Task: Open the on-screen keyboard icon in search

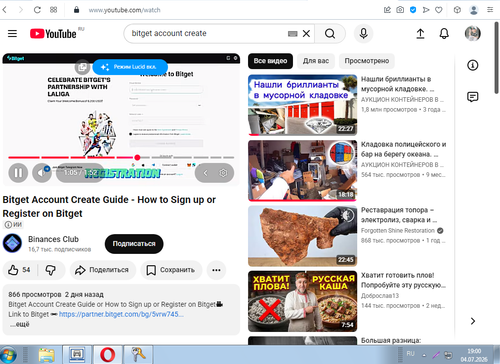Action: [292, 34]
